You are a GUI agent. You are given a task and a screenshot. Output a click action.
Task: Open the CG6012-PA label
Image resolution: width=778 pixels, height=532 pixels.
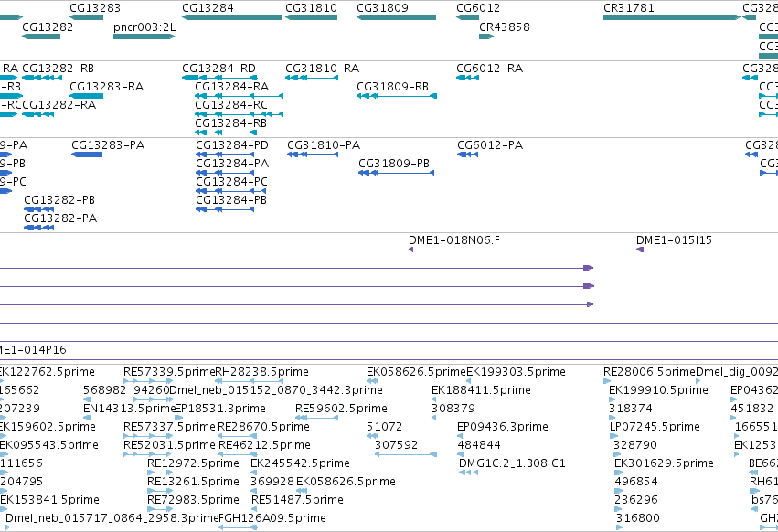[x=490, y=145]
